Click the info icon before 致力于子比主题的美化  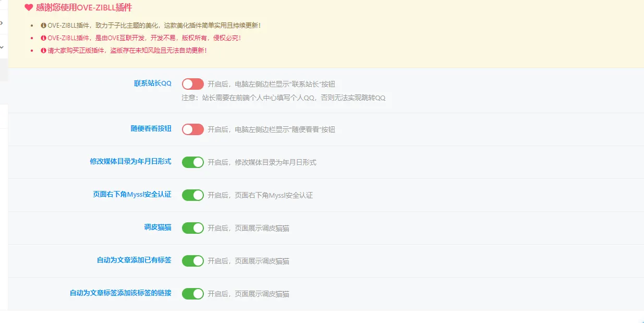tap(44, 25)
